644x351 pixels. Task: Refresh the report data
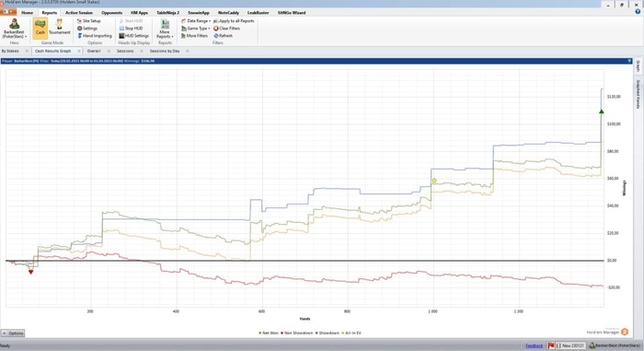click(x=224, y=36)
